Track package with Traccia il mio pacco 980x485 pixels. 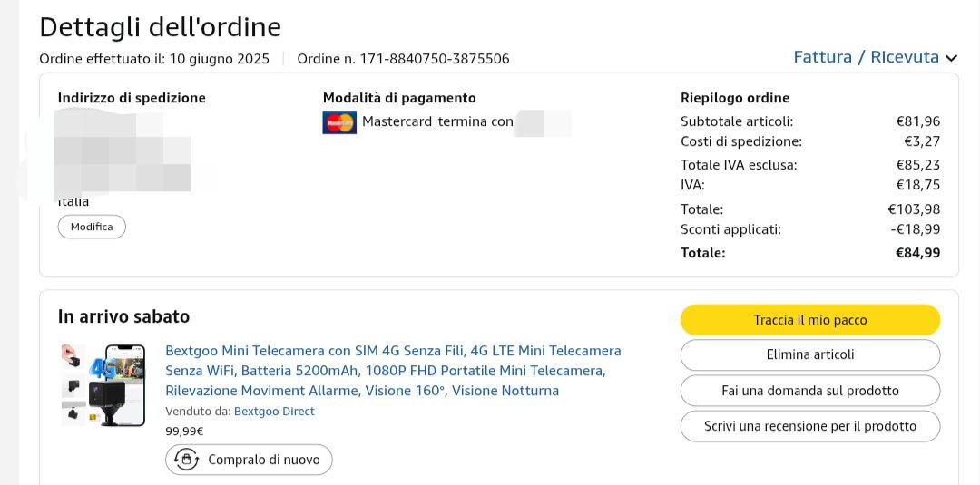coord(809,320)
